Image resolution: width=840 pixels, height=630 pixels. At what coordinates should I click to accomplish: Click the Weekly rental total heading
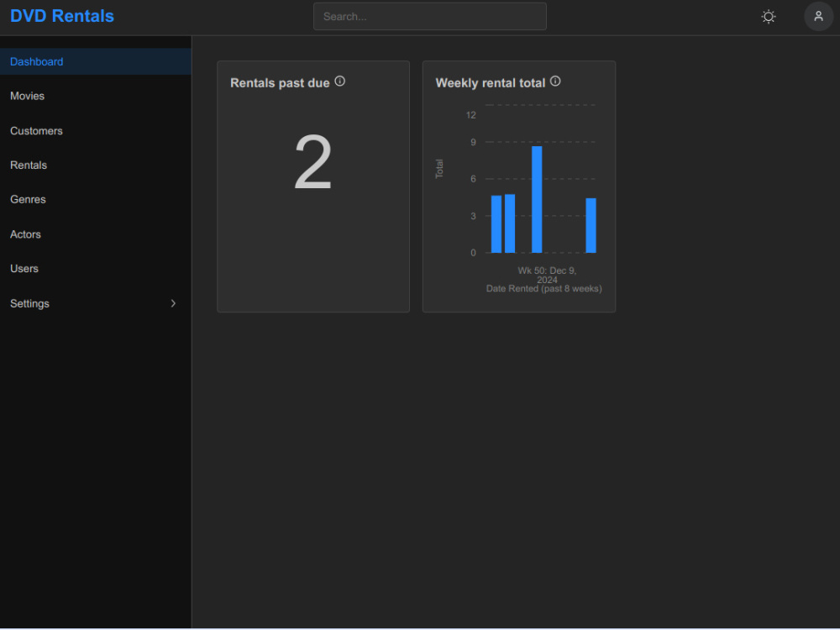(x=491, y=83)
